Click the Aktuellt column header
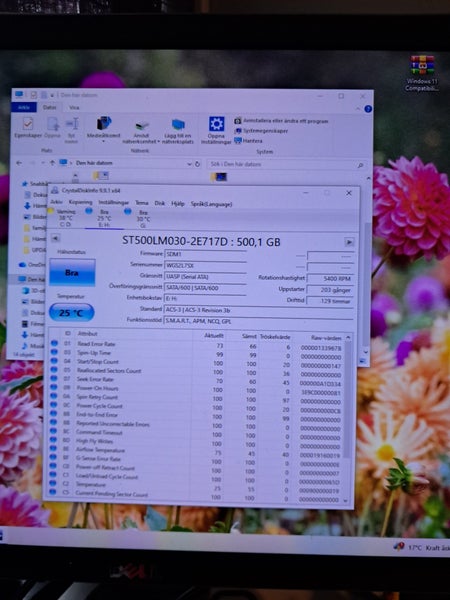Screen dimensions: 450x600 pos(214,336)
